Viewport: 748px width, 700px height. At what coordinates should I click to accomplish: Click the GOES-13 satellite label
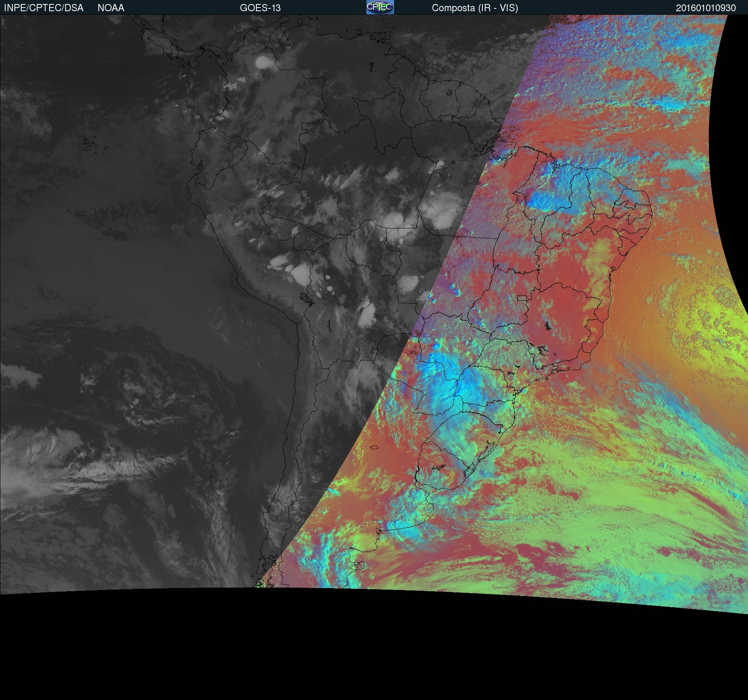pyautogui.click(x=260, y=8)
